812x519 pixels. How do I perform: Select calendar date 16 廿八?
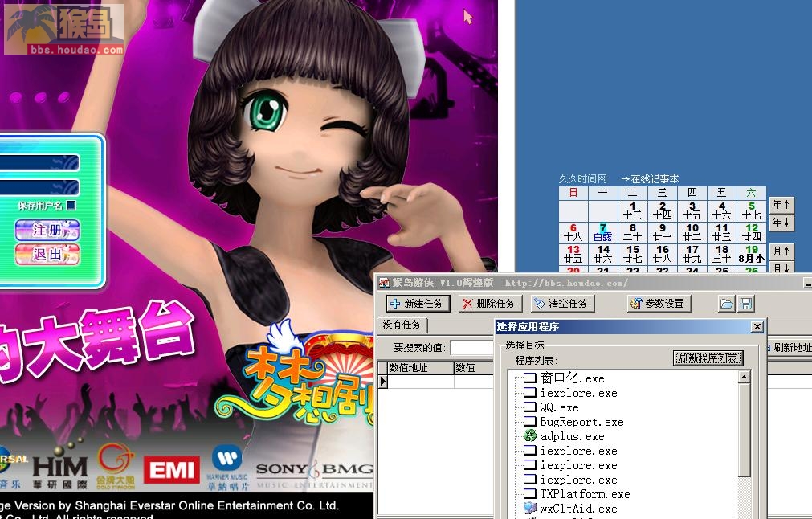pos(663,254)
